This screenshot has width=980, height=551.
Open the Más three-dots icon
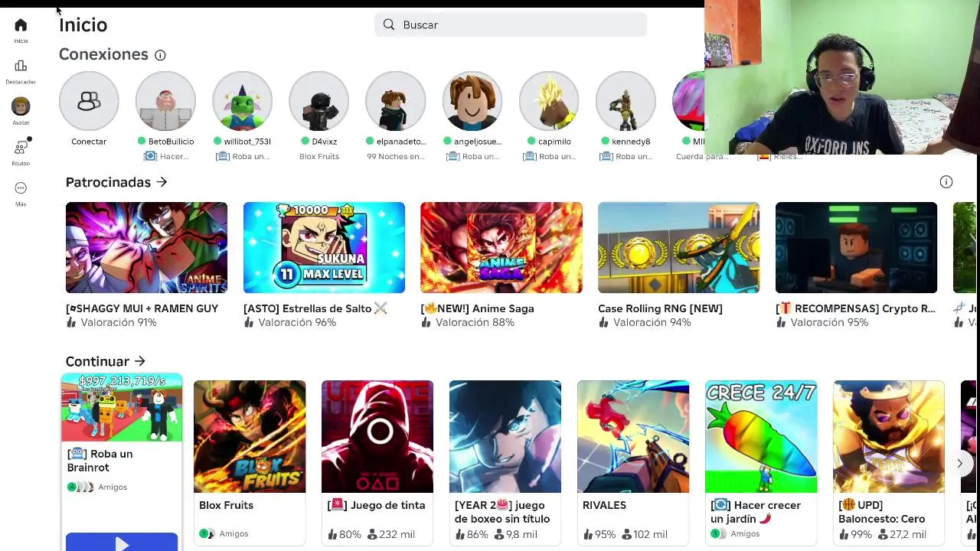click(x=21, y=188)
